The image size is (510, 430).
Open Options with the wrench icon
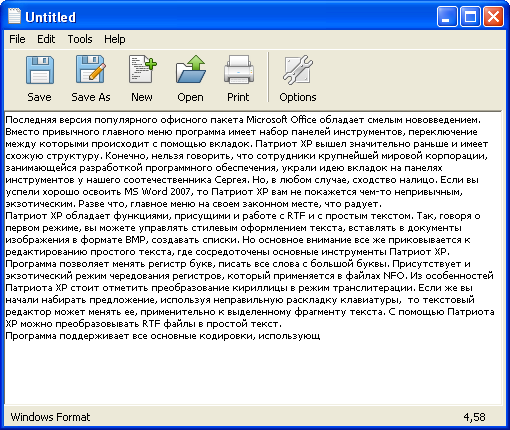click(298, 69)
